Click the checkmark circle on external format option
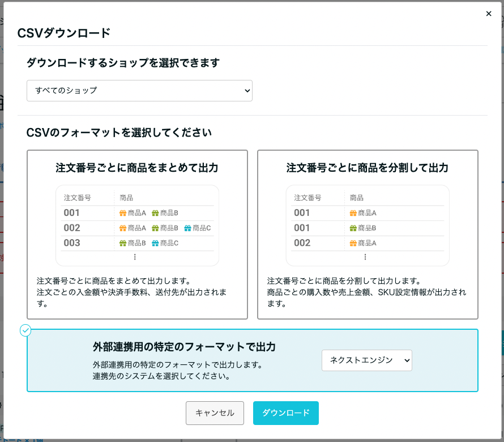Image resolution: width=504 pixels, height=442 pixels. tap(25, 330)
